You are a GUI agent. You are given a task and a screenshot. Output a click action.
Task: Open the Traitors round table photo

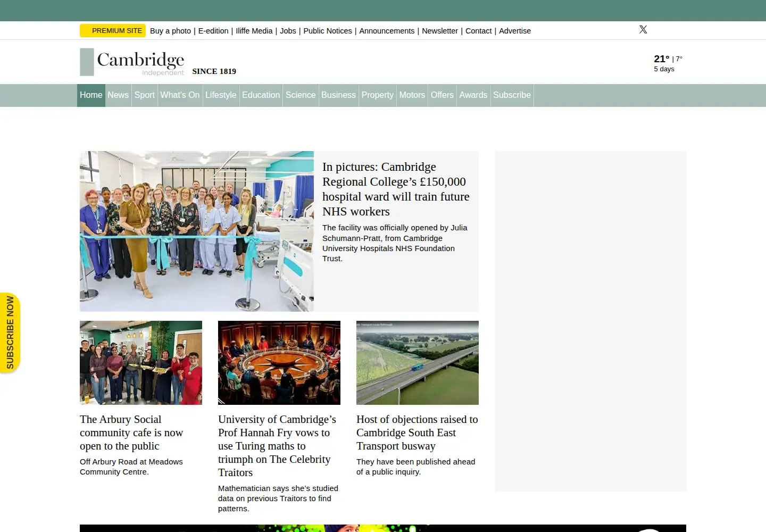click(279, 363)
